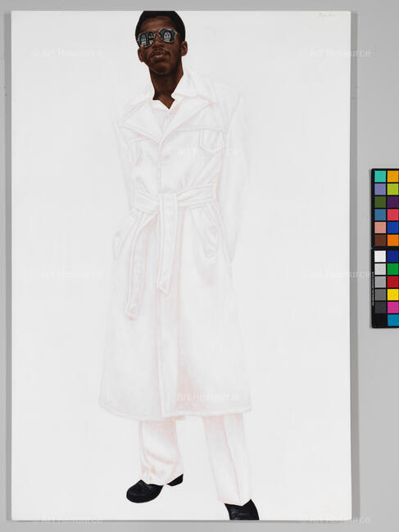Select the amber swatch beside the teal one
The height and width of the screenshot is (532, 399).
point(393,177)
